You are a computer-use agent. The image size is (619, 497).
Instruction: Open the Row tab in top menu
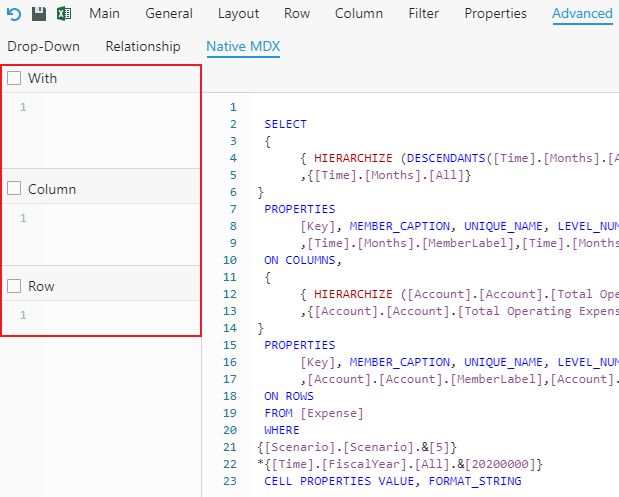(x=297, y=14)
